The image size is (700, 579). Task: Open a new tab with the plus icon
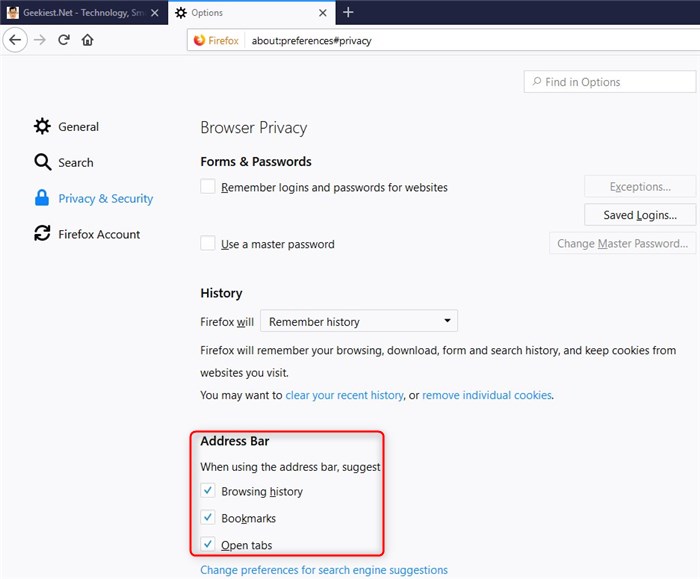(348, 12)
